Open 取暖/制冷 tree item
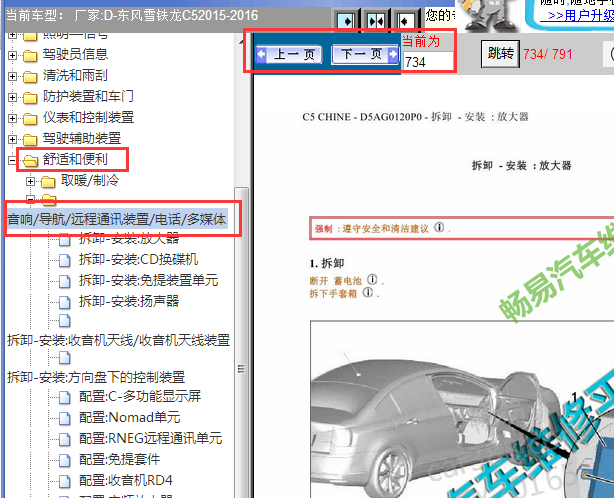The image size is (614, 498). [90, 180]
